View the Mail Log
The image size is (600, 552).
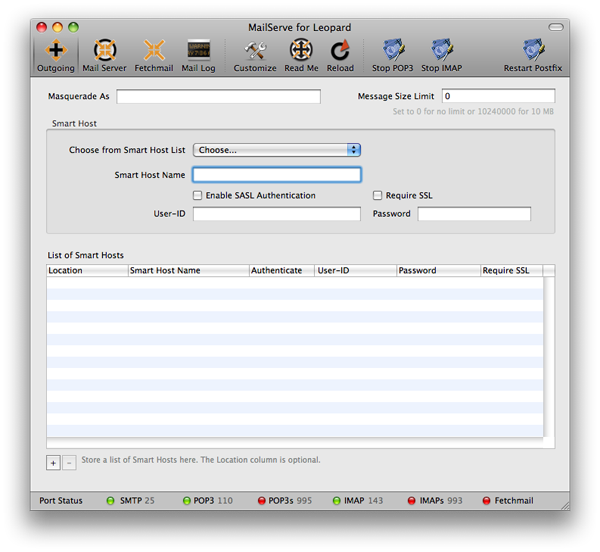[198, 54]
